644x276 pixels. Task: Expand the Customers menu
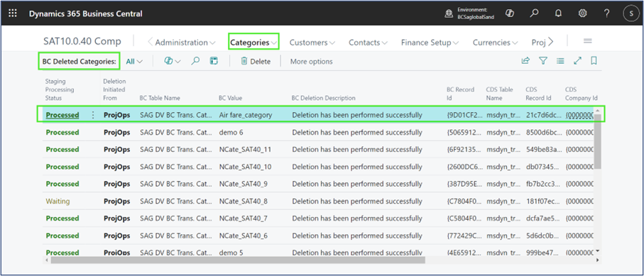point(312,43)
